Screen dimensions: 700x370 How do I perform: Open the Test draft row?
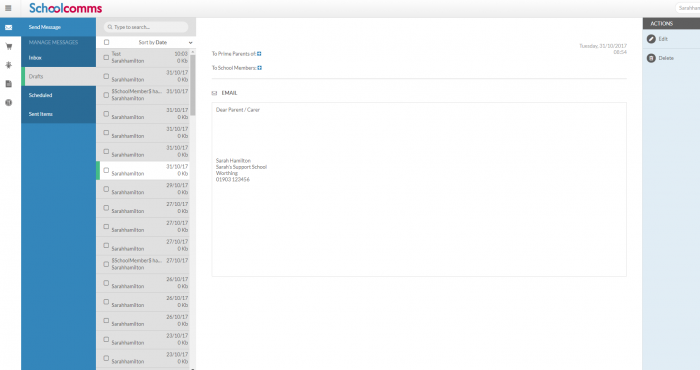pyautogui.click(x=143, y=58)
